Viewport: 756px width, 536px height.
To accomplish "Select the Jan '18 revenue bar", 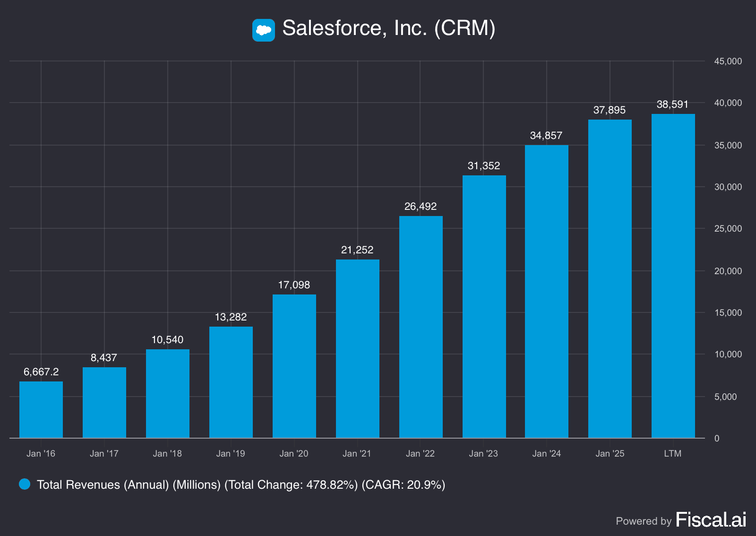I will pyautogui.click(x=168, y=394).
